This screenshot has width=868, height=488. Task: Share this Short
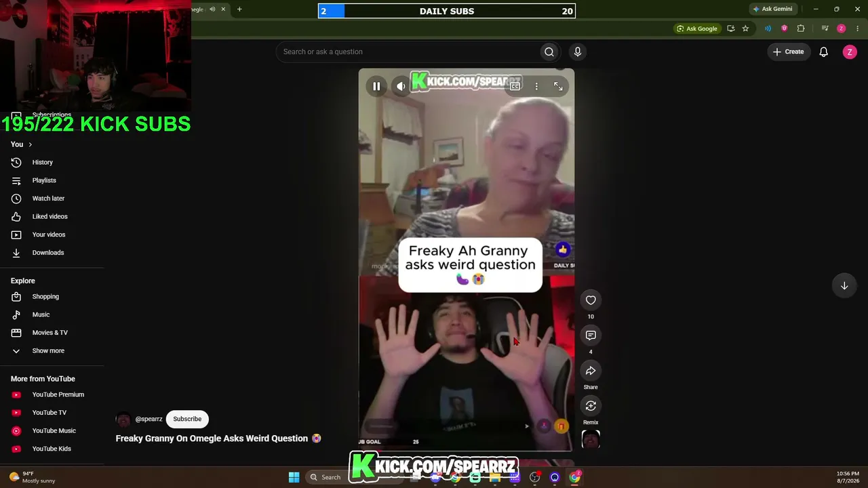(x=591, y=371)
